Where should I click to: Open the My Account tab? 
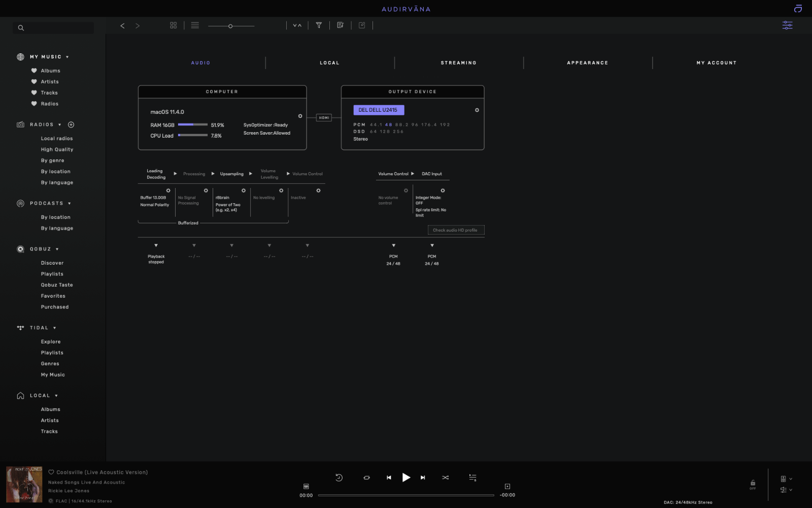pyautogui.click(x=717, y=63)
